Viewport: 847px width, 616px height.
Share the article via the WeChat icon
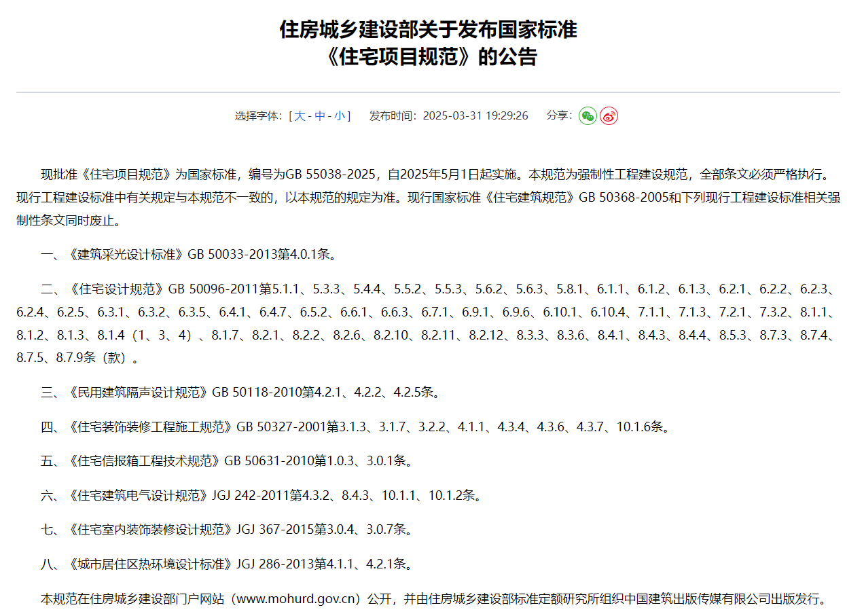tap(588, 115)
